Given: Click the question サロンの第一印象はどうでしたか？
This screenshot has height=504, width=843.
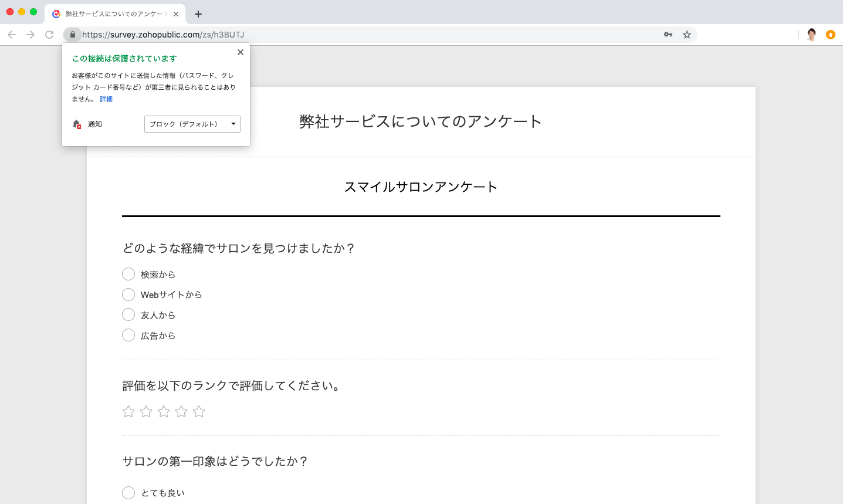Looking at the screenshot, I should [x=215, y=461].
